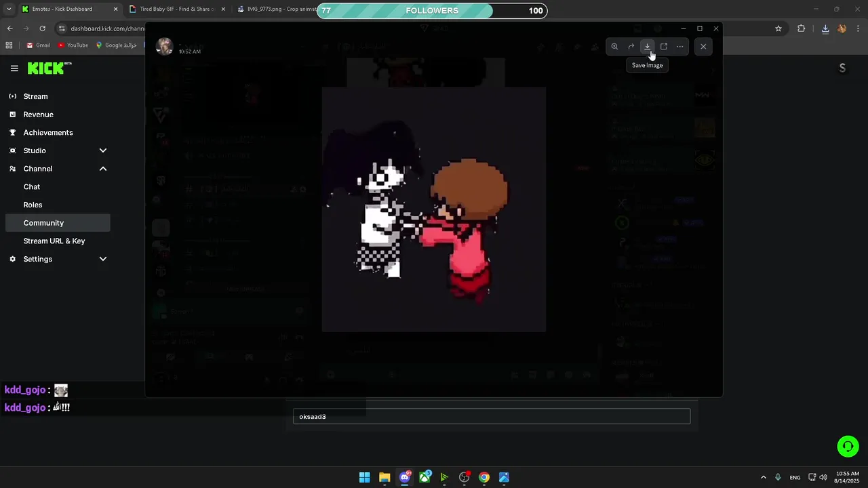Switch to IMG_9773.png Crop tab

coord(277,9)
